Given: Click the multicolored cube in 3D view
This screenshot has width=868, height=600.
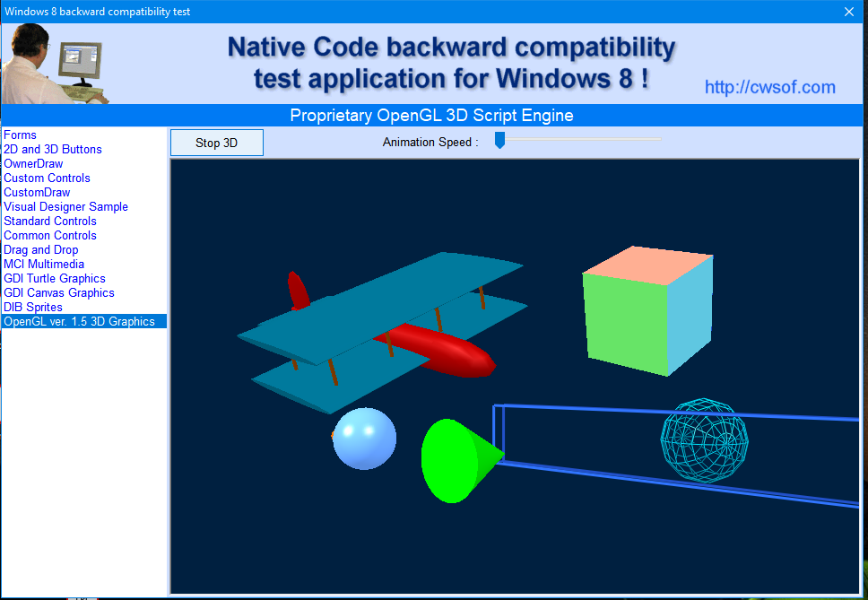Looking at the screenshot, I should (647, 311).
